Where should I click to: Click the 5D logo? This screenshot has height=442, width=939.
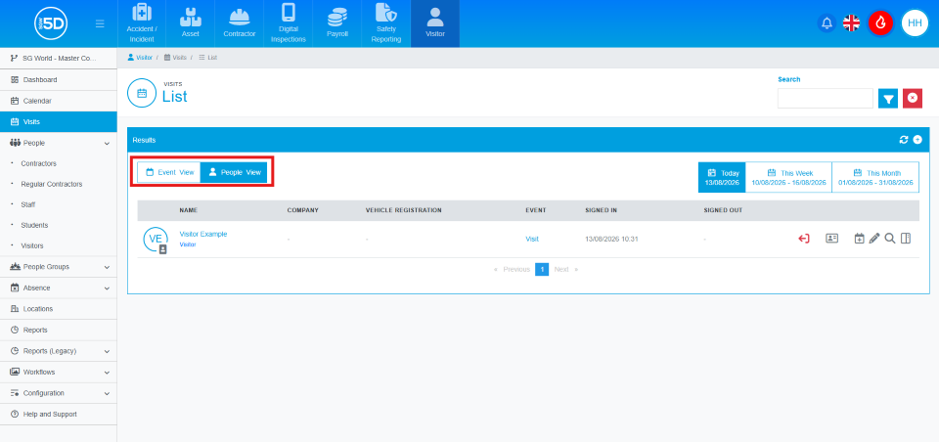[51, 23]
